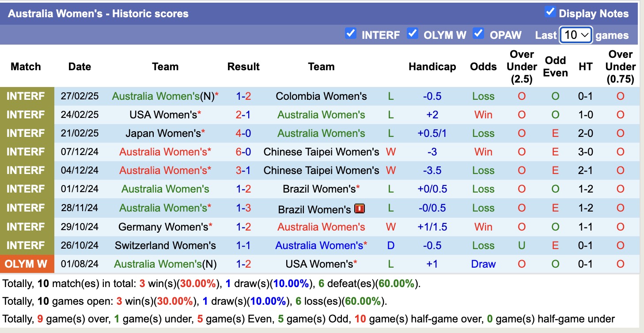Click Brazil Women's on the 01/12/24 row
This screenshot has width=644, height=333.
[319, 189]
